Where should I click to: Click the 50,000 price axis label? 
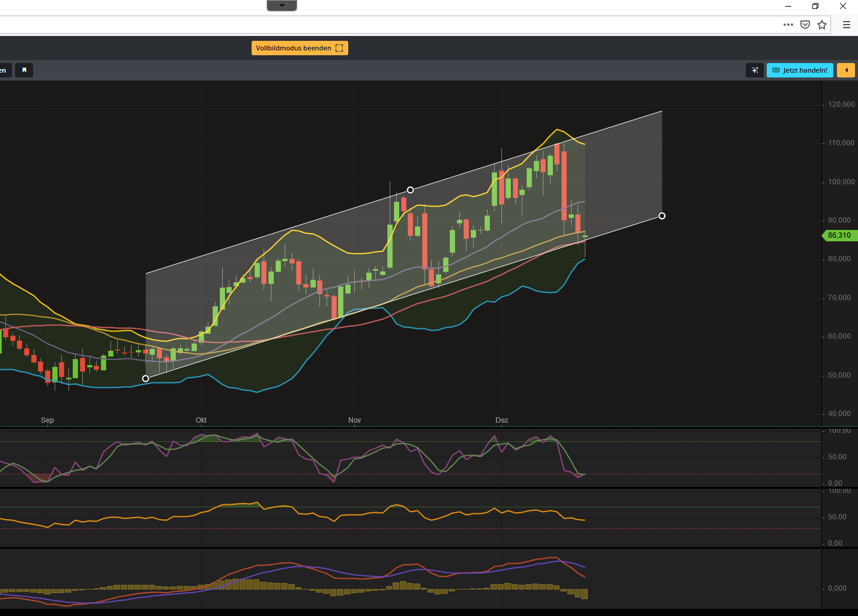(x=839, y=375)
